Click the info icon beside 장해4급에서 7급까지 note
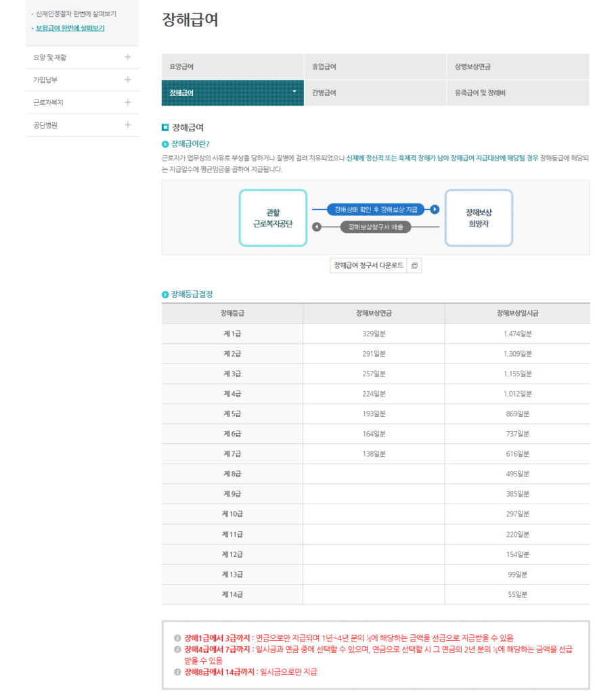This screenshot has height=693, width=616. coord(177,650)
